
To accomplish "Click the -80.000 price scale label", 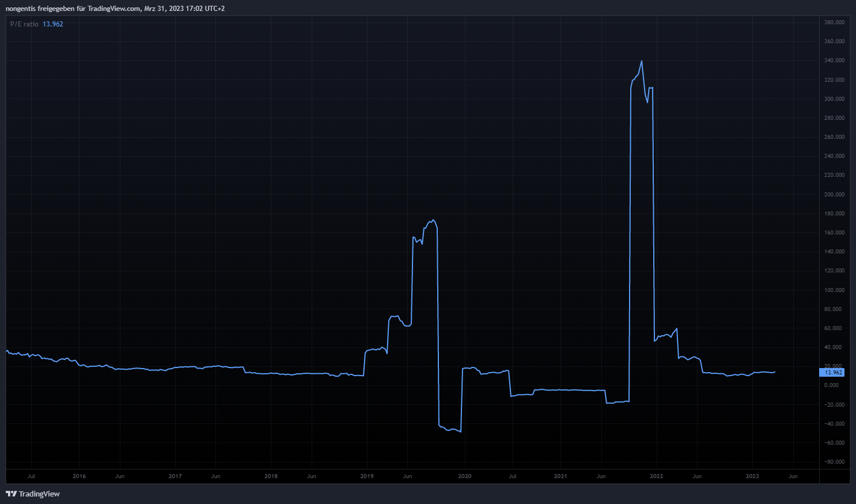I will [x=834, y=462].
